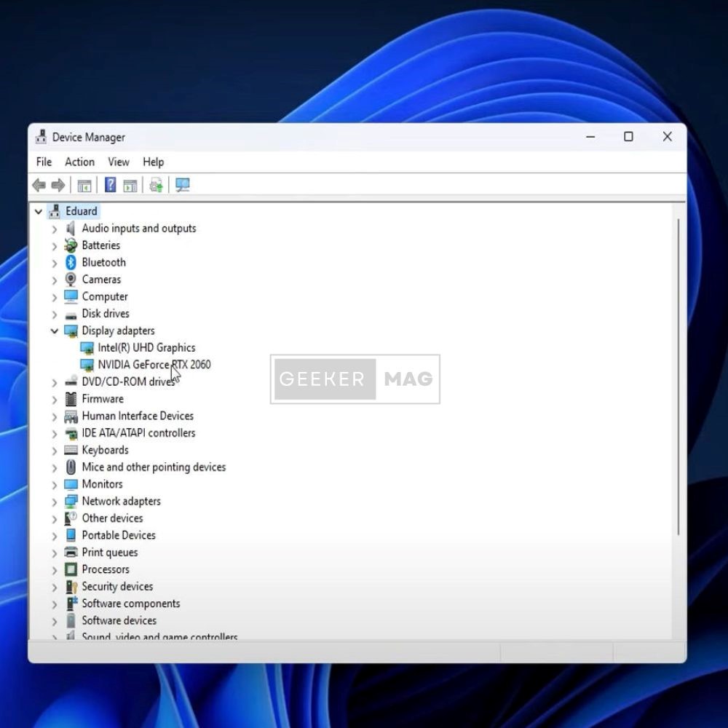Screen dimensions: 728x728
Task: Click the Intel(R) UHD Graphics adapter icon
Action: [x=87, y=348]
